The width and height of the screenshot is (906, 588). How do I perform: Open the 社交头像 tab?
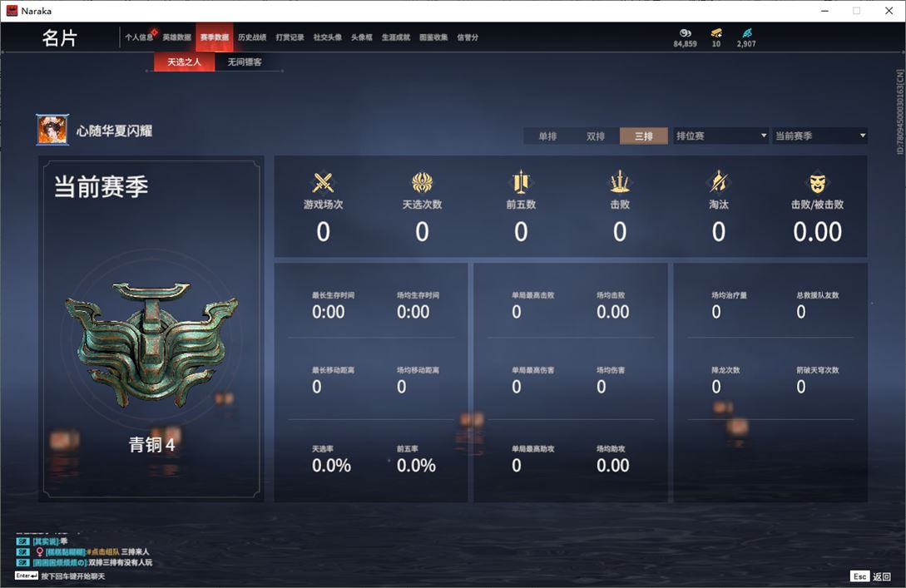click(x=327, y=37)
